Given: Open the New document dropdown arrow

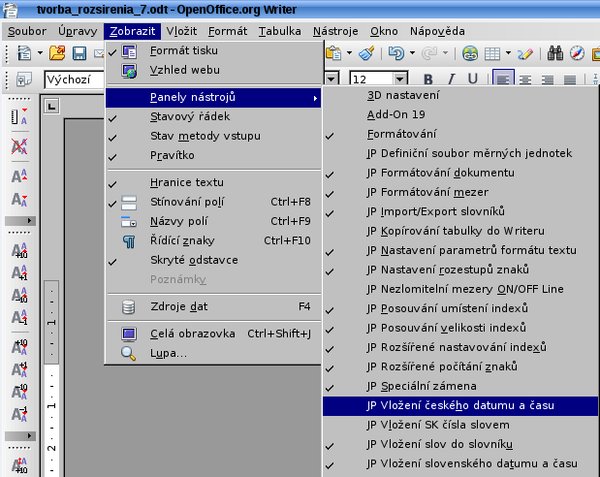Looking at the screenshot, I should [x=40, y=53].
